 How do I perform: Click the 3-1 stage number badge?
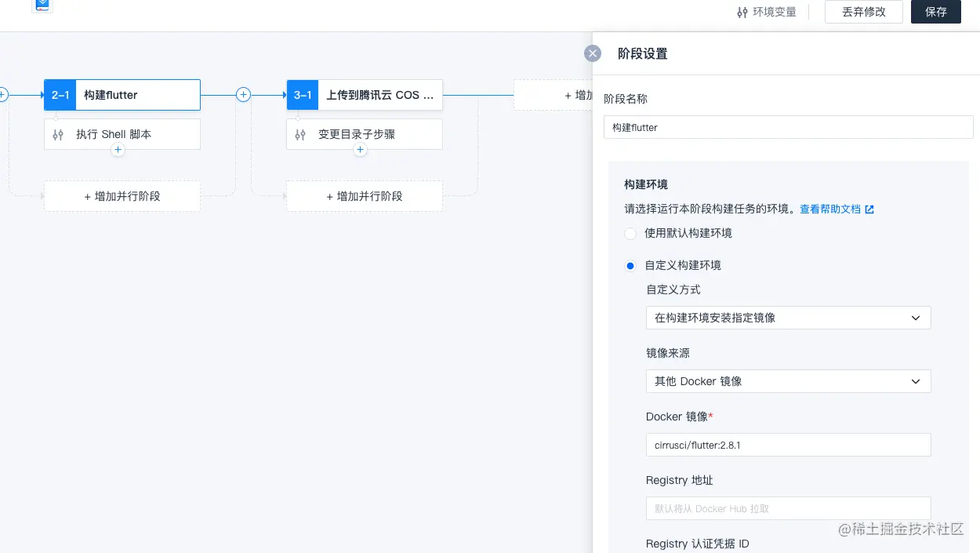click(303, 95)
